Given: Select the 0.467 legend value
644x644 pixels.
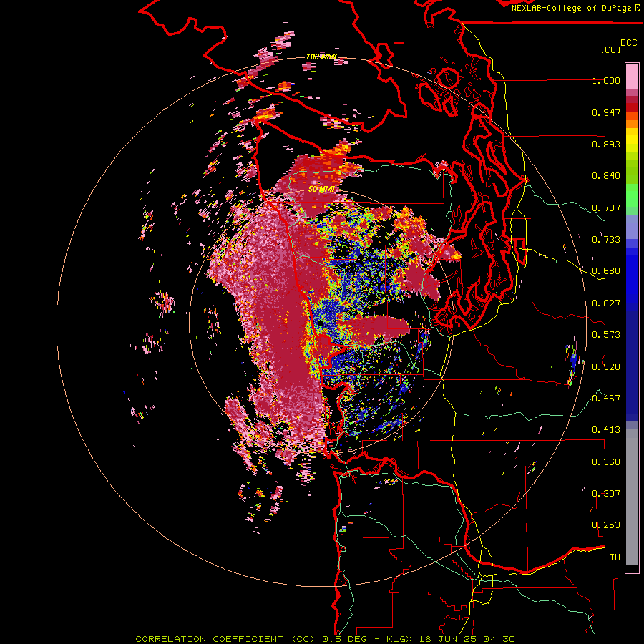Looking at the screenshot, I should pyautogui.click(x=606, y=398).
